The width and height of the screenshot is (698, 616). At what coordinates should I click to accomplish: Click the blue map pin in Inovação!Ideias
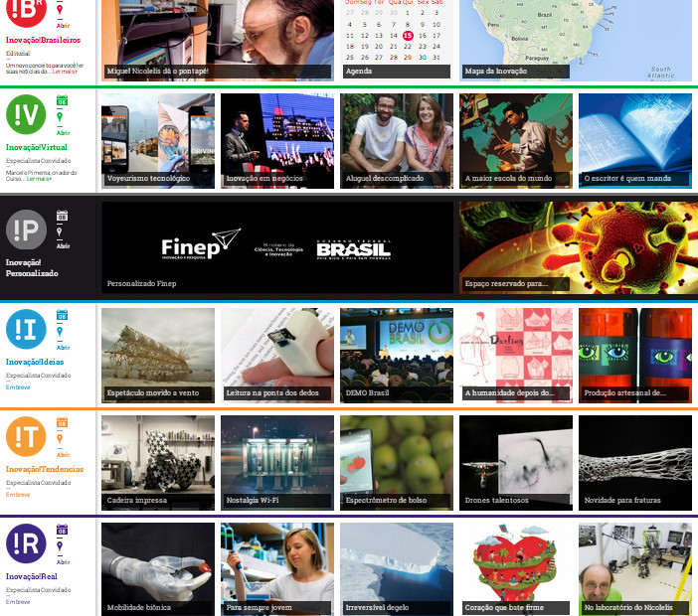click(60, 332)
